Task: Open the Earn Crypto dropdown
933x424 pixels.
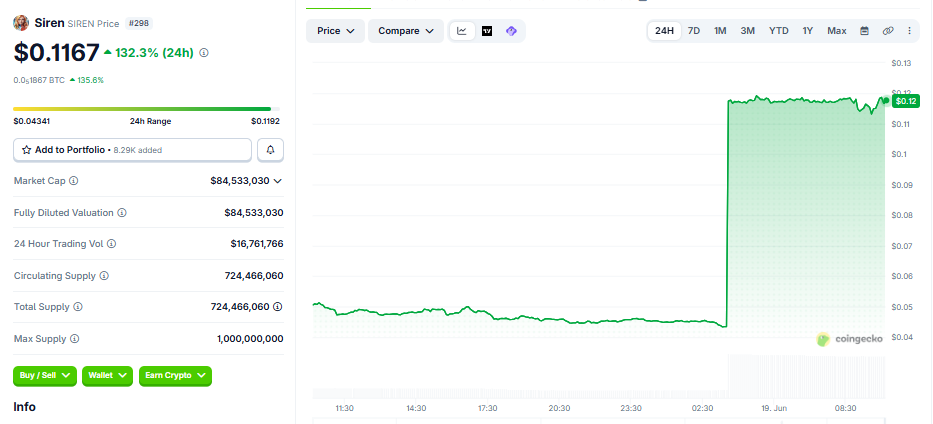Action: click(x=176, y=376)
